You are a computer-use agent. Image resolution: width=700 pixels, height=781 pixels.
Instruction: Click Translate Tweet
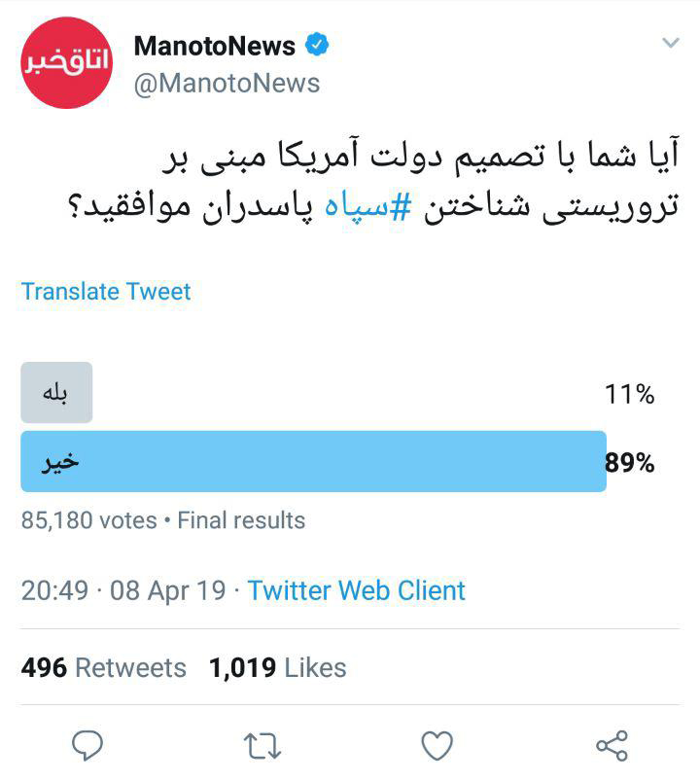coord(106,292)
